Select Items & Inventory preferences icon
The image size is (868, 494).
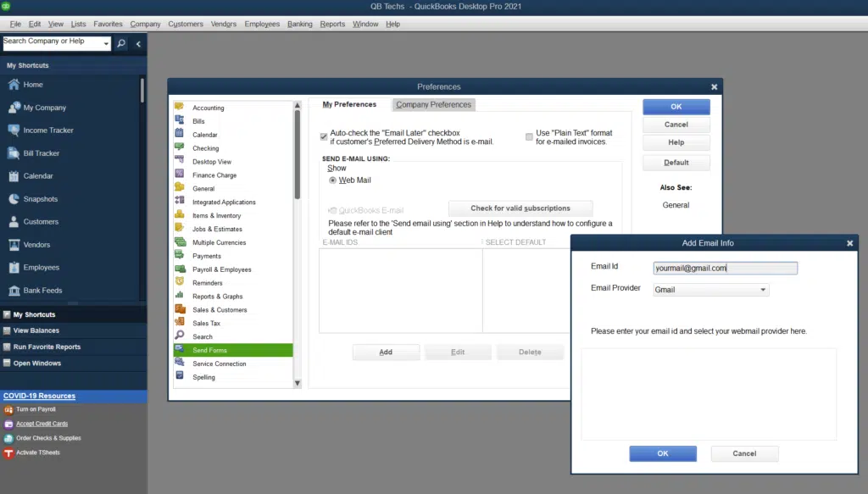180,214
